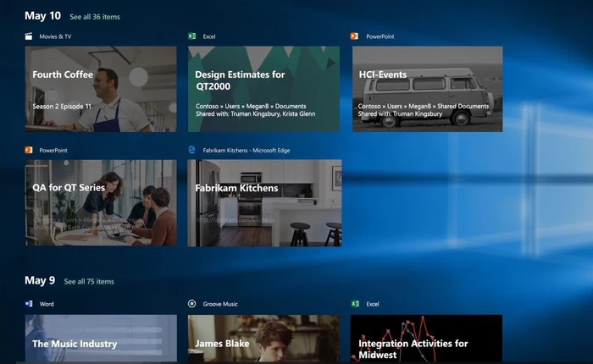Open See all 36 items for May 10

[95, 17]
